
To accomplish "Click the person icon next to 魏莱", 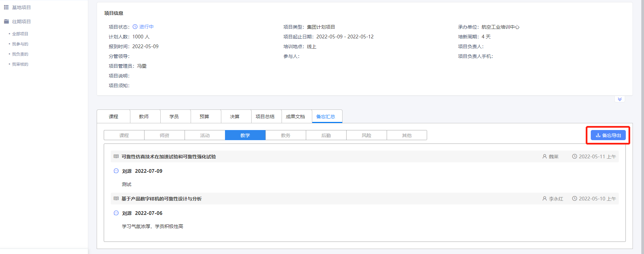I will pyautogui.click(x=545, y=156).
